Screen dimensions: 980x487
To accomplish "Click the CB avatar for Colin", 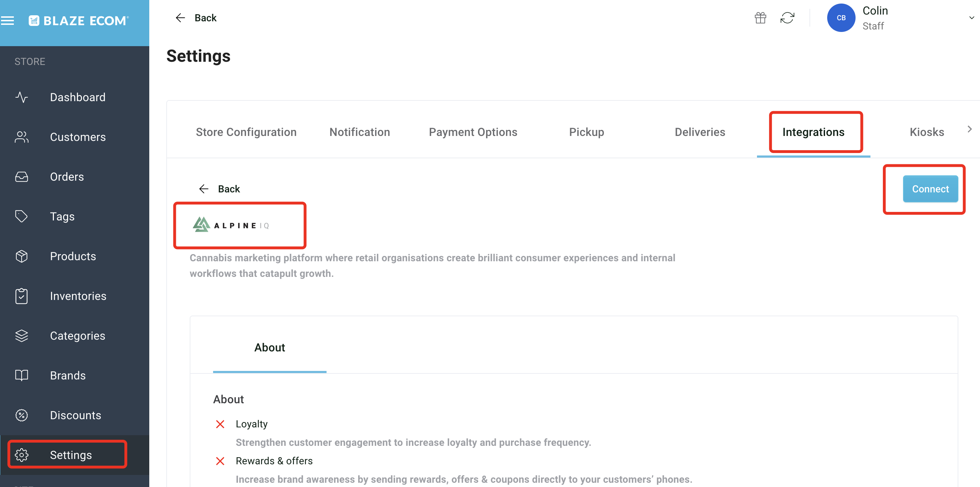I will 841,17.
